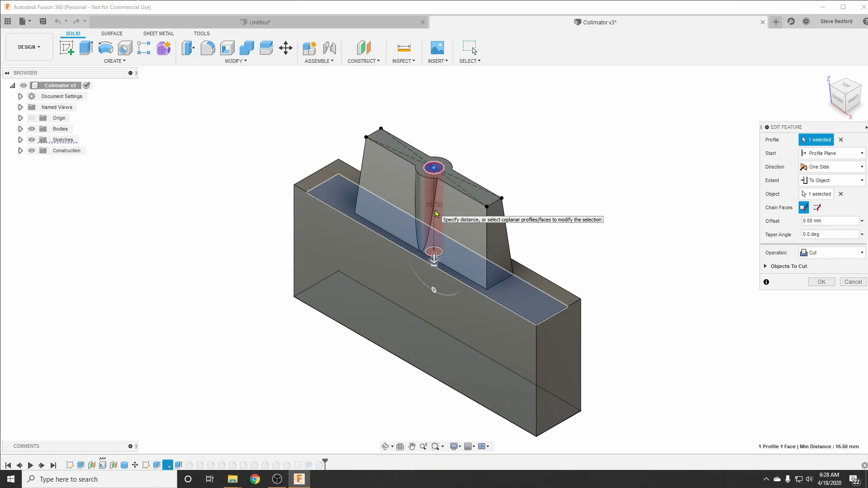Open the DESIGN workspace dropdown
The image size is (868, 488).
pos(29,47)
